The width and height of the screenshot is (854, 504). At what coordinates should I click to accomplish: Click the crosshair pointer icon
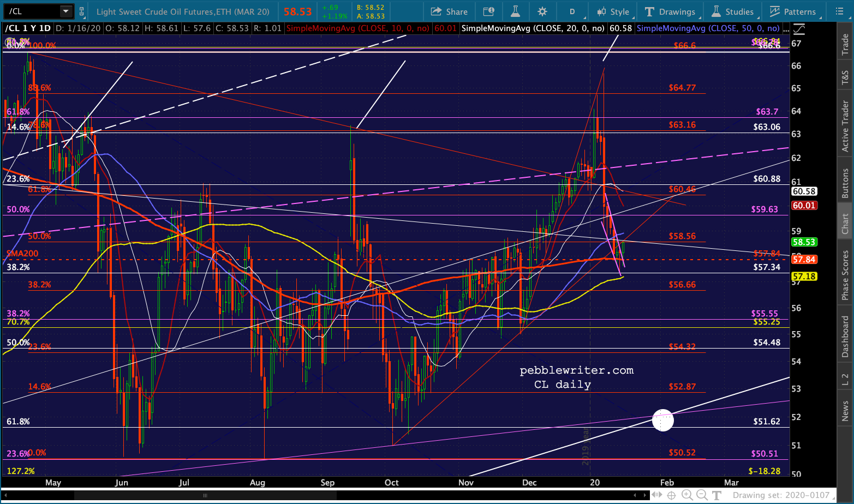[672, 495]
